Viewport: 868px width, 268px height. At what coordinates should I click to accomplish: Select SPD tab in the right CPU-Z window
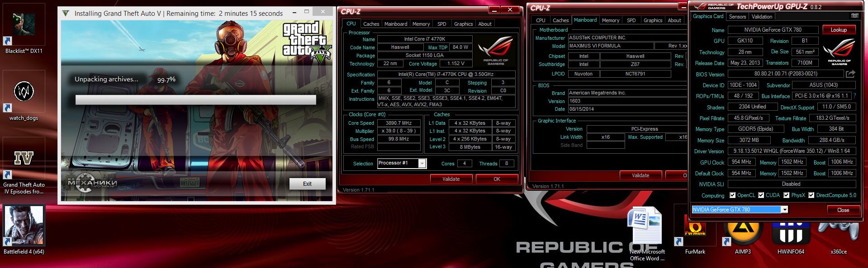point(631,20)
